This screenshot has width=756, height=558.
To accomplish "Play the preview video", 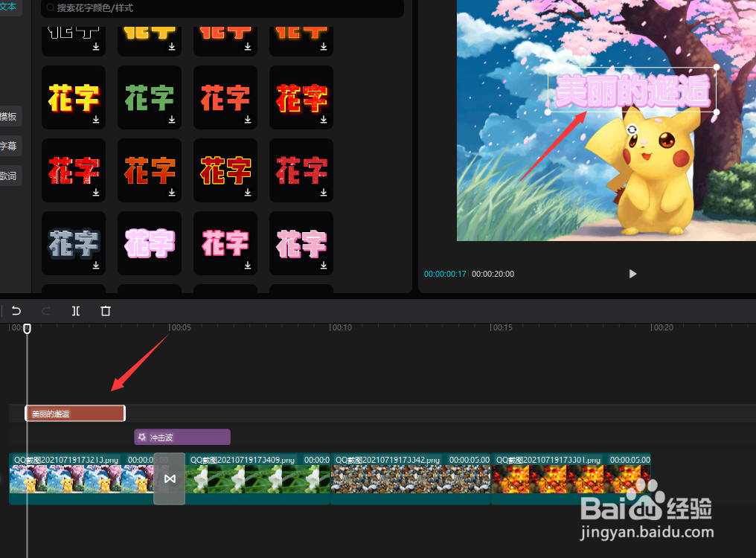I will 632,274.
